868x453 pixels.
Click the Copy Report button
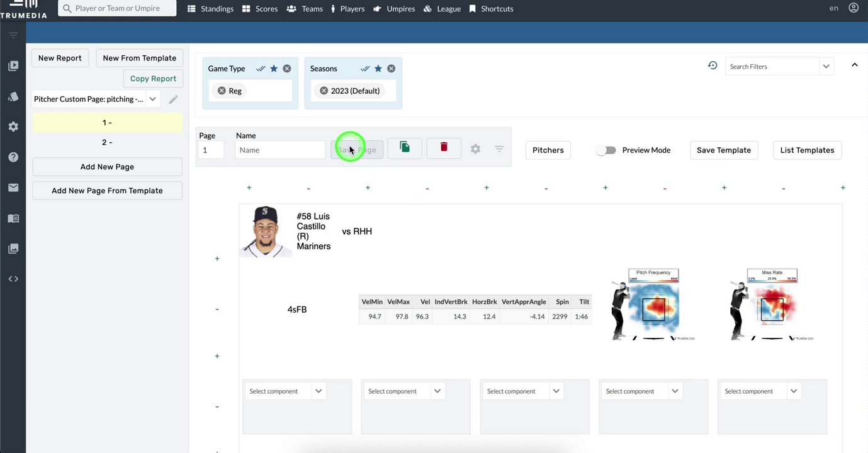[153, 79]
